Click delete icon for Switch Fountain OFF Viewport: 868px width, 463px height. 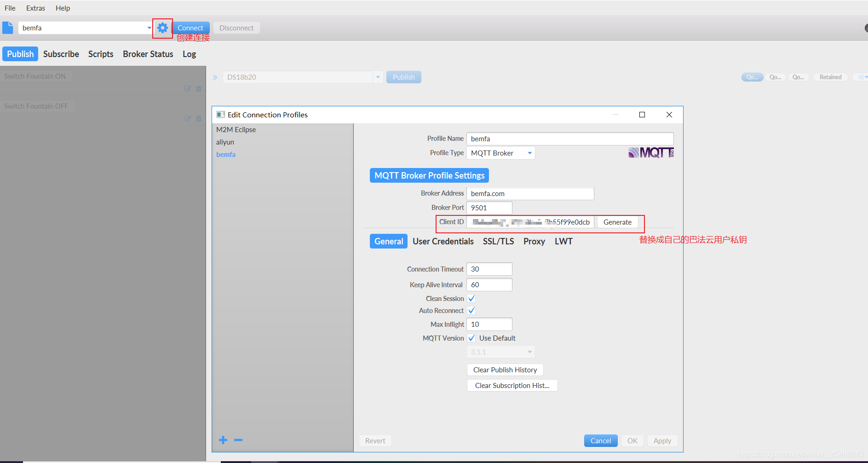(x=199, y=118)
